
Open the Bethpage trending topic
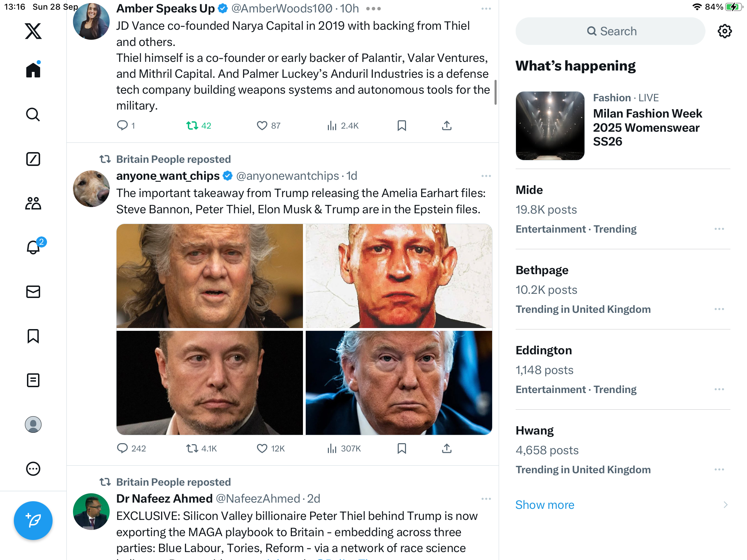pyautogui.click(x=542, y=270)
